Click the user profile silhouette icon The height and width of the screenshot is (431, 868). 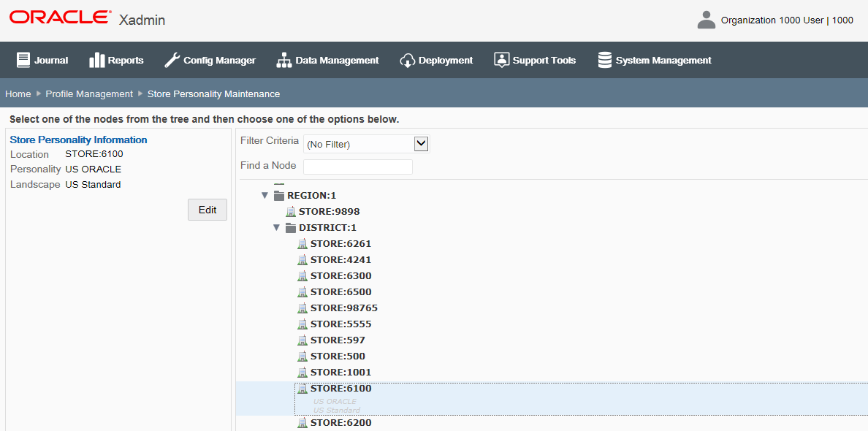tap(707, 20)
